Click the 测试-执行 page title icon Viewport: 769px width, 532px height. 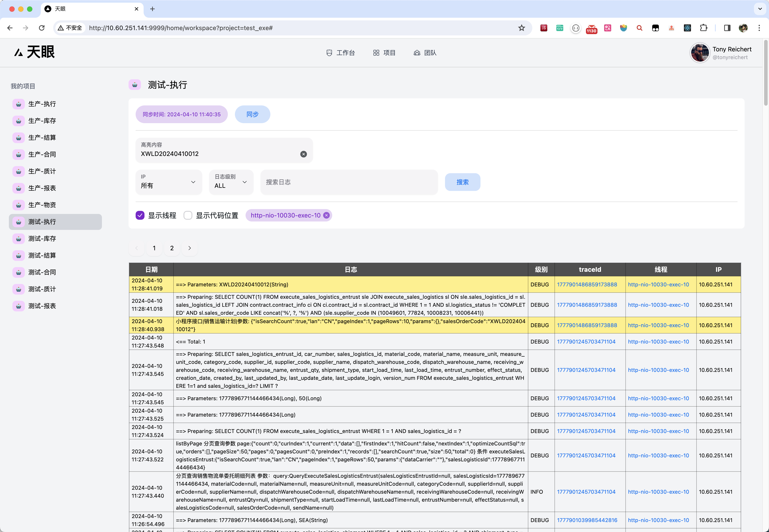(135, 85)
